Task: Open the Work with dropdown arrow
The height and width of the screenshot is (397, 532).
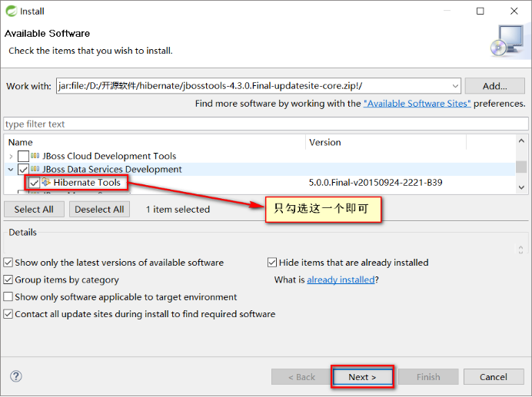Action: [455, 86]
